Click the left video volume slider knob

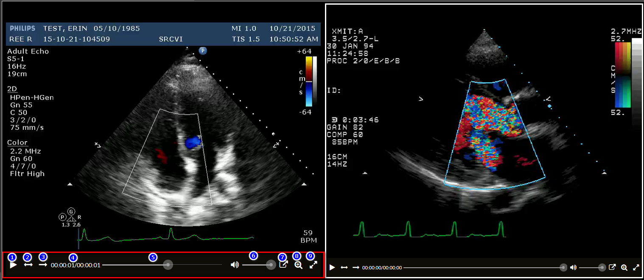271,265
